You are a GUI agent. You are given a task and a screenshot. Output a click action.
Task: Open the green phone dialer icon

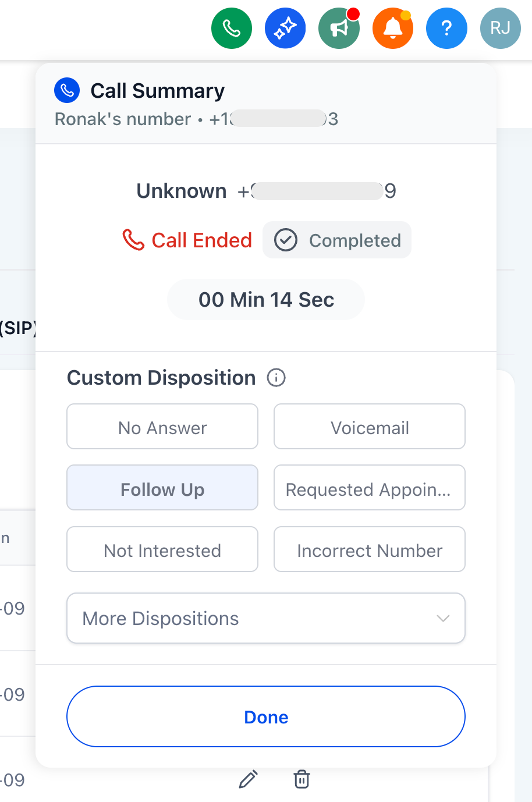click(x=232, y=28)
